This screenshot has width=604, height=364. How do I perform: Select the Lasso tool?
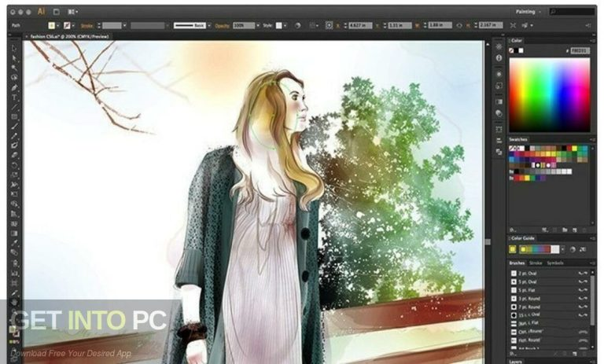(x=15, y=77)
